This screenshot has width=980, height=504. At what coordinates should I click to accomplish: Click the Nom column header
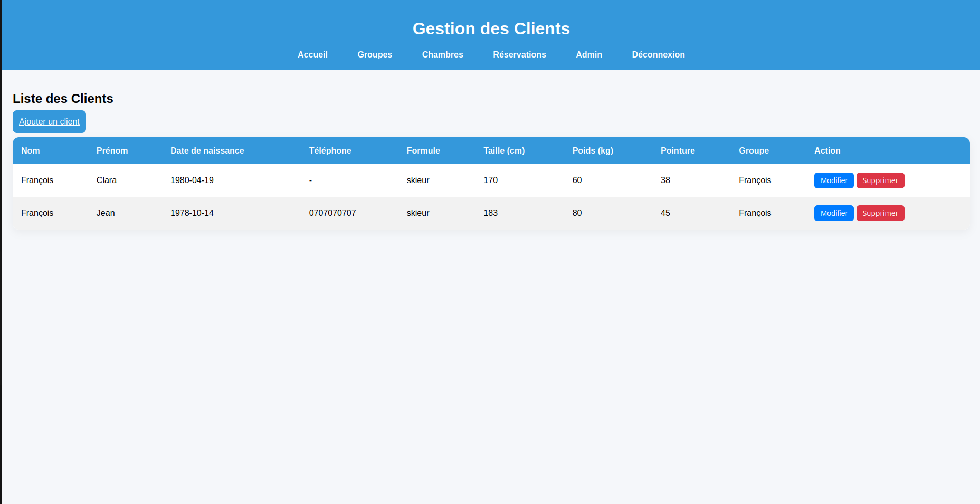coord(30,150)
